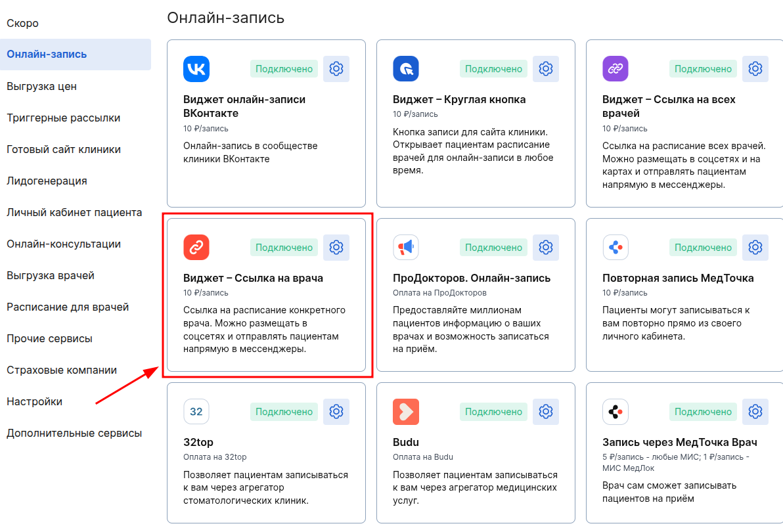Open the Виджет – Круглая кнопка title
This screenshot has height=532, width=783.
tap(459, 99)
